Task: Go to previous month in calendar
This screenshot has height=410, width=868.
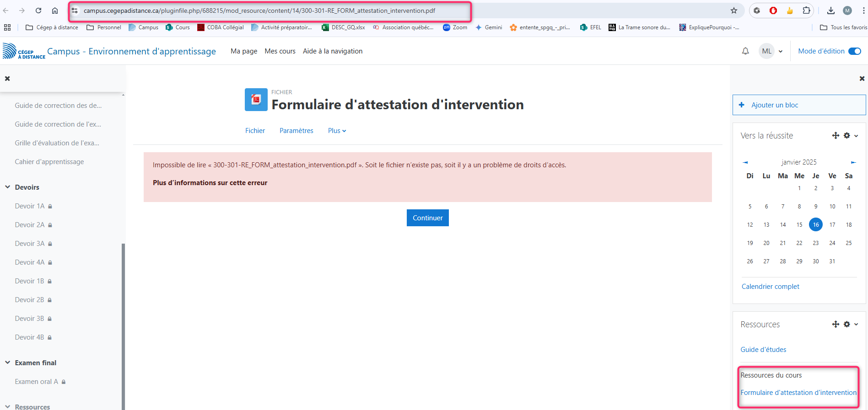Action: click(x=745, y=162)
